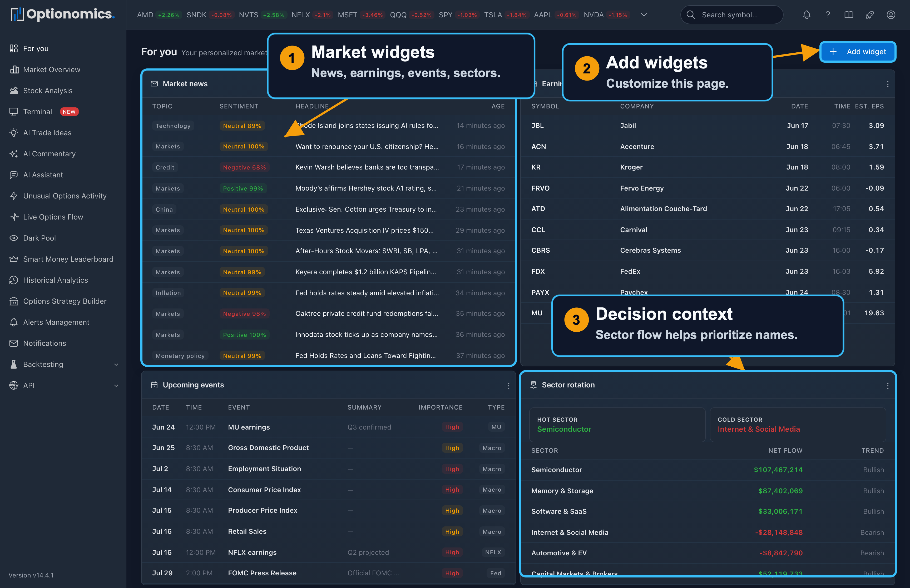Image resolution: width=910 pixels, height=588 pixels.
Task: Click the Options Strategy Builder icon
Action: tap(14, 301)
